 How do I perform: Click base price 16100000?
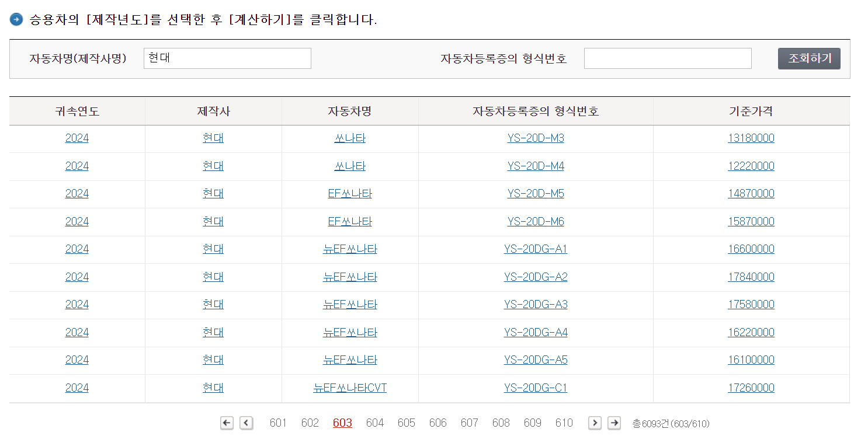pos(751,360)
